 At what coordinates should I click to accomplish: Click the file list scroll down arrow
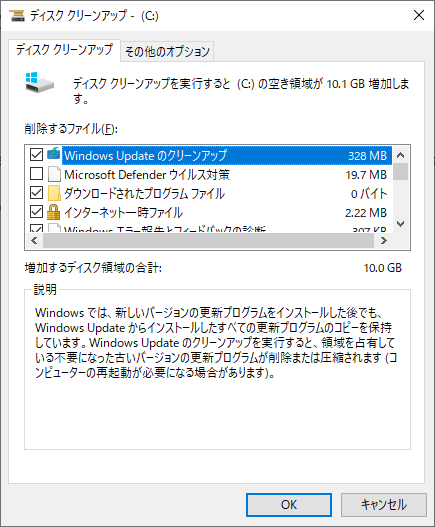[x=400, y=224]
